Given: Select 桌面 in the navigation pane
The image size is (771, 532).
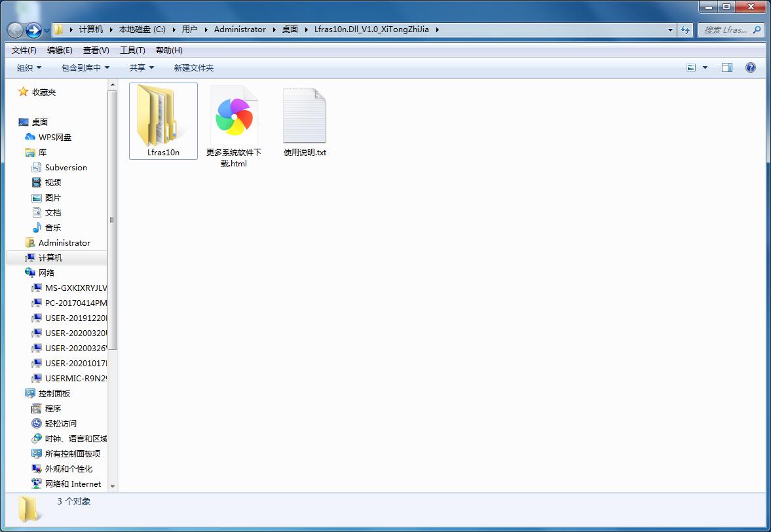Looking at the screenshot, I should [39, 122].
